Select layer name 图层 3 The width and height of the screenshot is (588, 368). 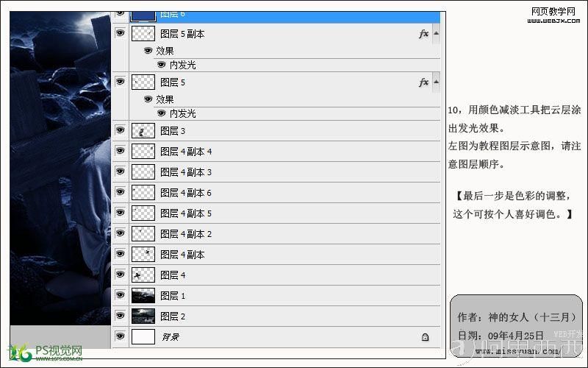(x=173, y=131)
